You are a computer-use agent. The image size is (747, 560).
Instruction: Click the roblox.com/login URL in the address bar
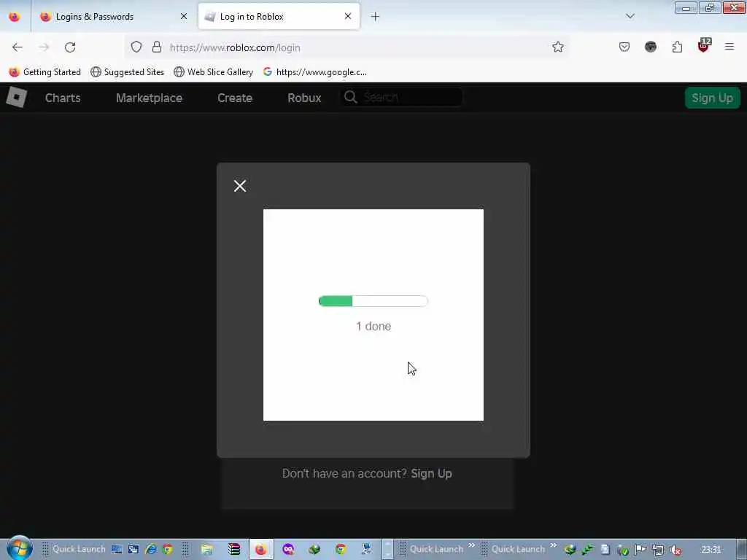[x=235, y=47]
